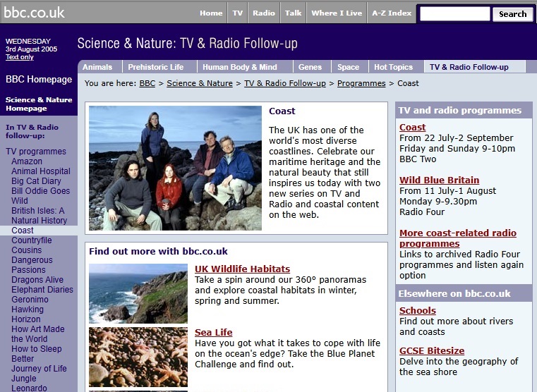
Task: Select the TV & Radio Follow-up tab
Action: pos(469,67)
